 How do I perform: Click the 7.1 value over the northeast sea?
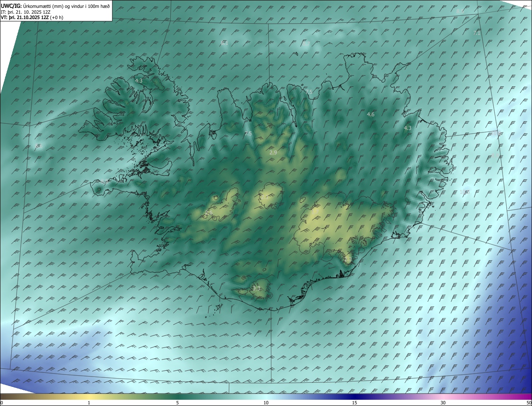(477, 33)
